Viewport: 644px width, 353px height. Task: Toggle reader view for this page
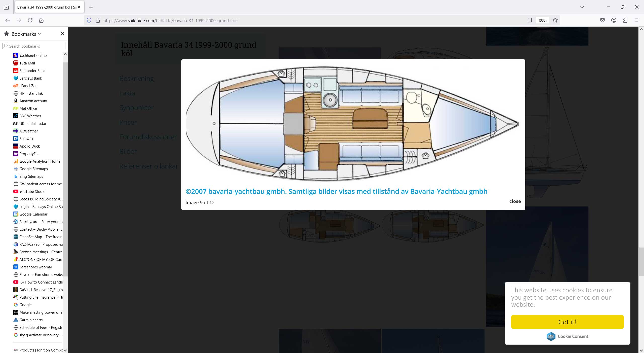coord(530,20)
